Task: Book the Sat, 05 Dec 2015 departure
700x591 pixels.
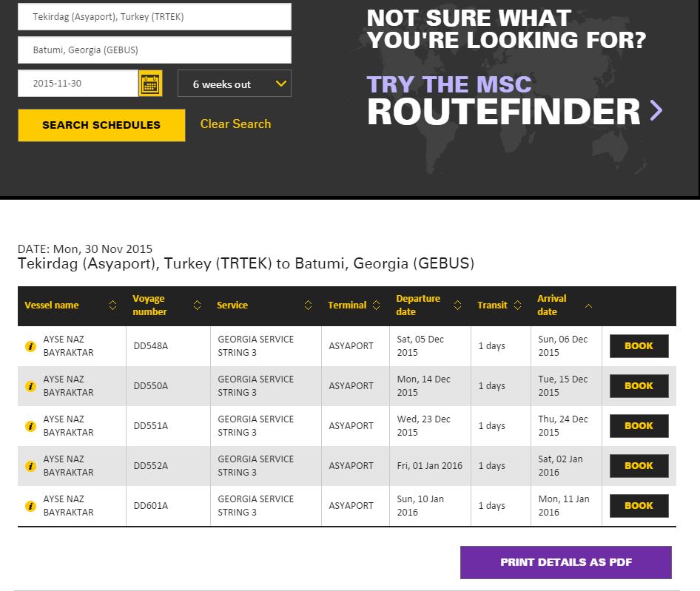Action: [x=639, y=346]
